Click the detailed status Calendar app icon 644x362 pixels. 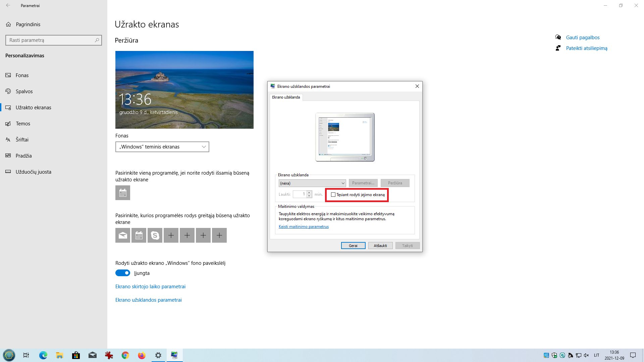tap(123, 193)
